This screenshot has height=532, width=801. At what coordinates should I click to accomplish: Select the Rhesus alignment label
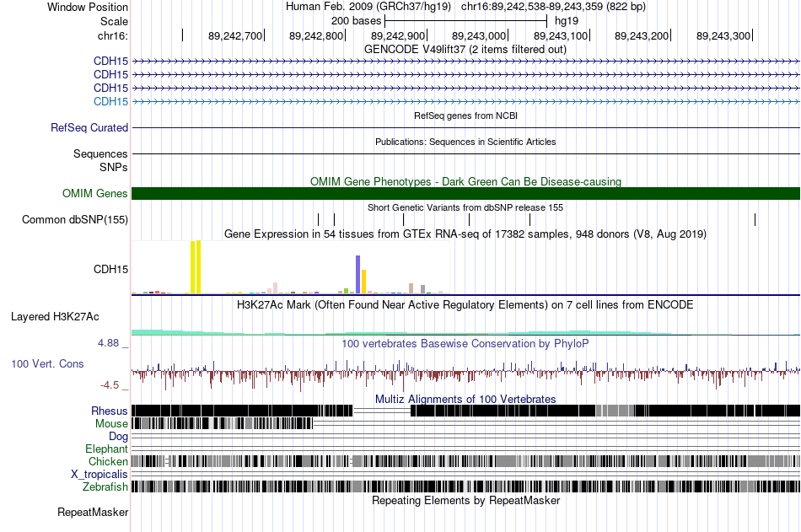pos(110,411)
